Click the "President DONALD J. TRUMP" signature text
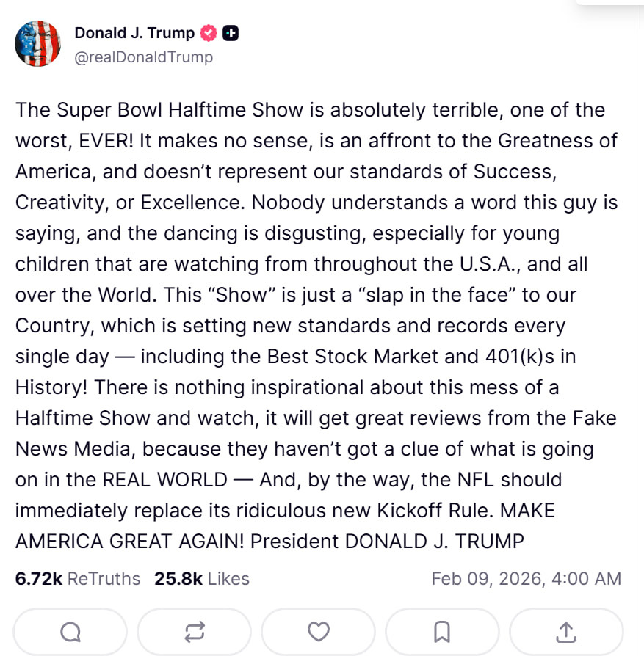The width and height of the screenshot is (644, 656). (387, 542)
